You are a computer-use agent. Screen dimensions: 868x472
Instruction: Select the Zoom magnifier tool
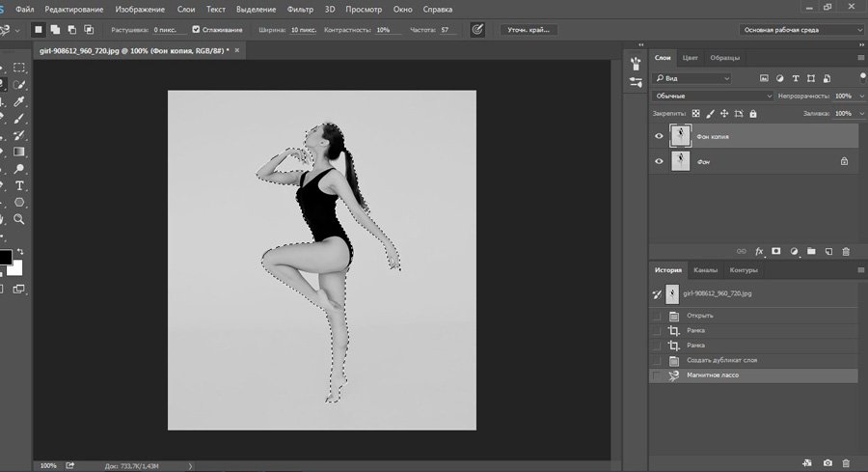pyautogui.click(x=19, y=219)
